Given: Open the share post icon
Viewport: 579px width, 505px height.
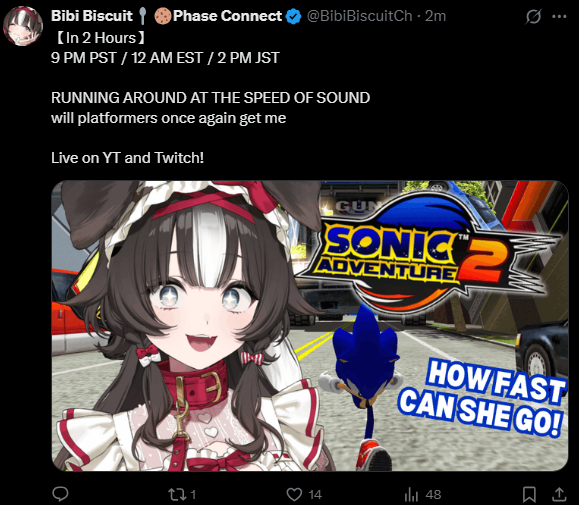Looking at the screenshot, I should (559, 494).
